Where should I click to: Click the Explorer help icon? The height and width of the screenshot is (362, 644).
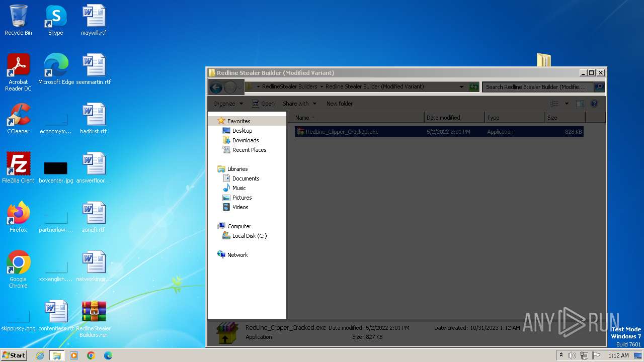tap(594, 104)
